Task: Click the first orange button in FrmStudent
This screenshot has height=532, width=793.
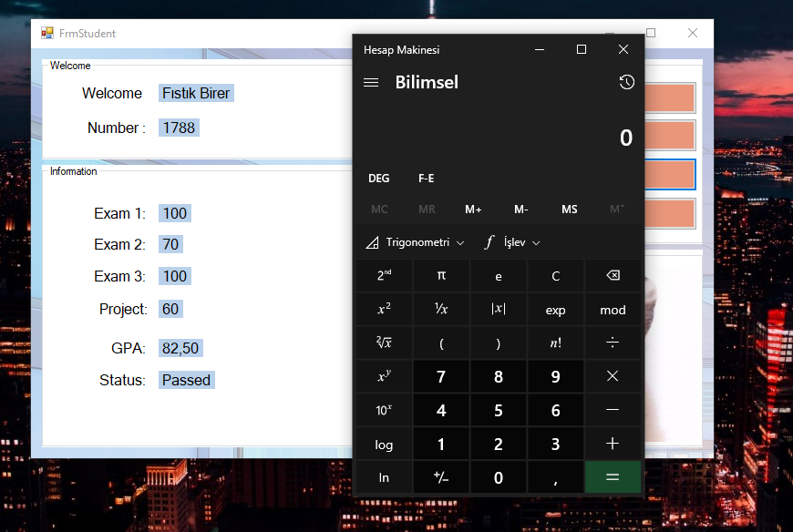Action: (x=670, y=97)
